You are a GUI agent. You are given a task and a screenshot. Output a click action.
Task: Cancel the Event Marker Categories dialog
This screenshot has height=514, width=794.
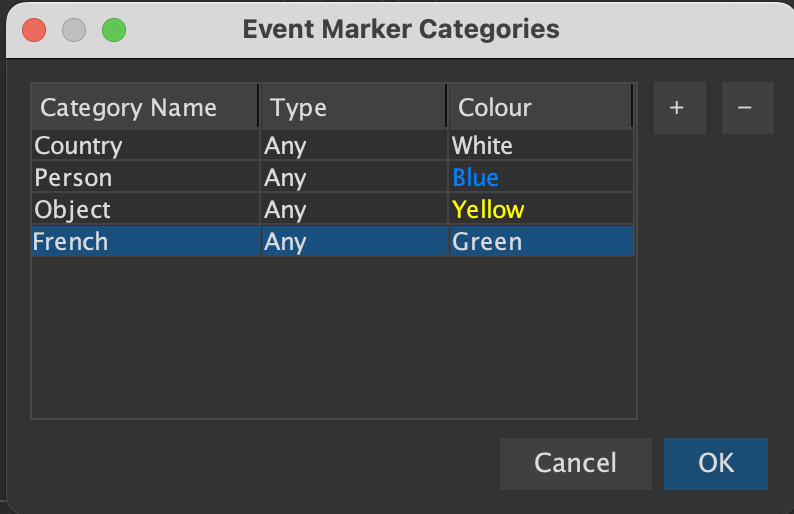click(x=575, y=463)
